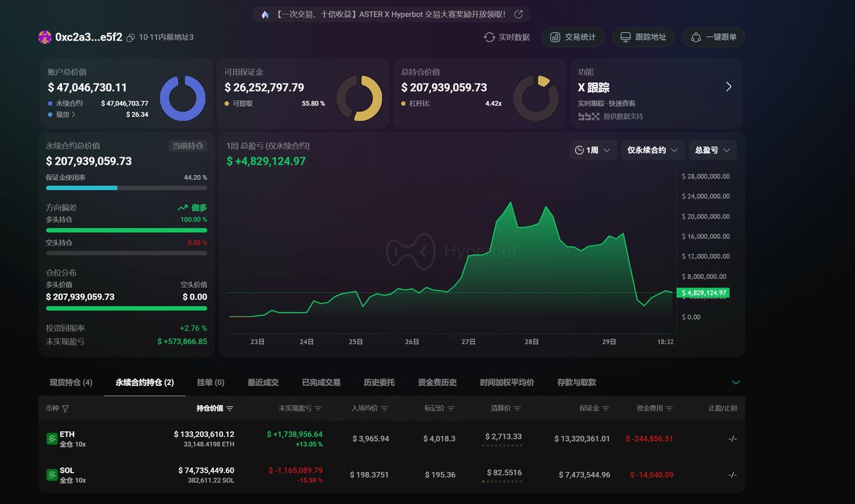Click the 空头持仓 grey bar
This screenshot has width=855, height=504.
coord(127,253)
